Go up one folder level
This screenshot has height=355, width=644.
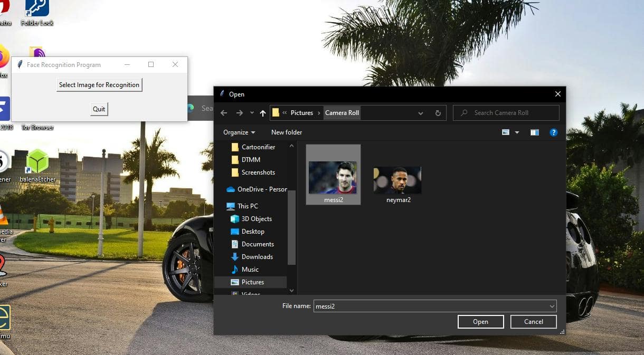click(263, 113)
